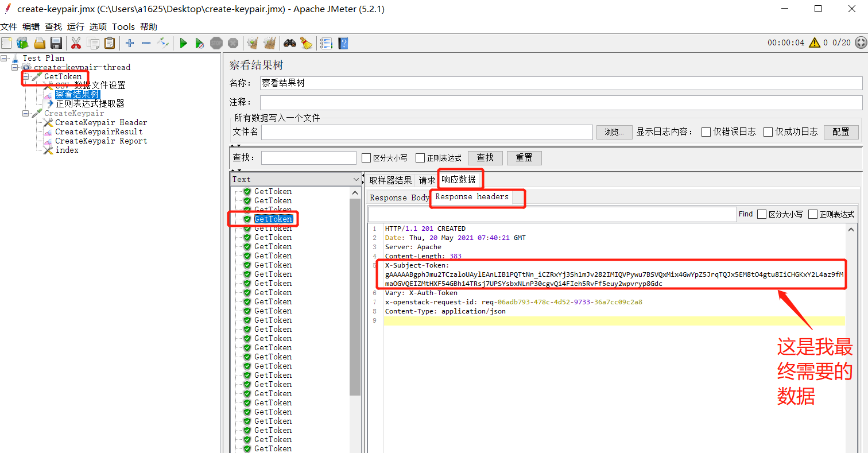Screen dimensions: 868x453
Task: Toggle 区分大小写 next to Find field
Action: point(762,214)
